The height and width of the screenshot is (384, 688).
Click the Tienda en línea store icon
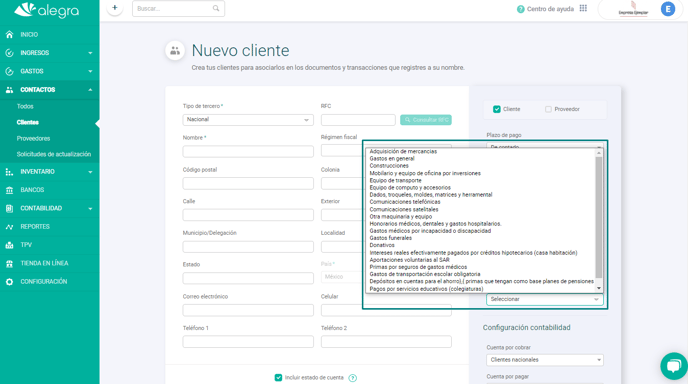tap(9, 263)
